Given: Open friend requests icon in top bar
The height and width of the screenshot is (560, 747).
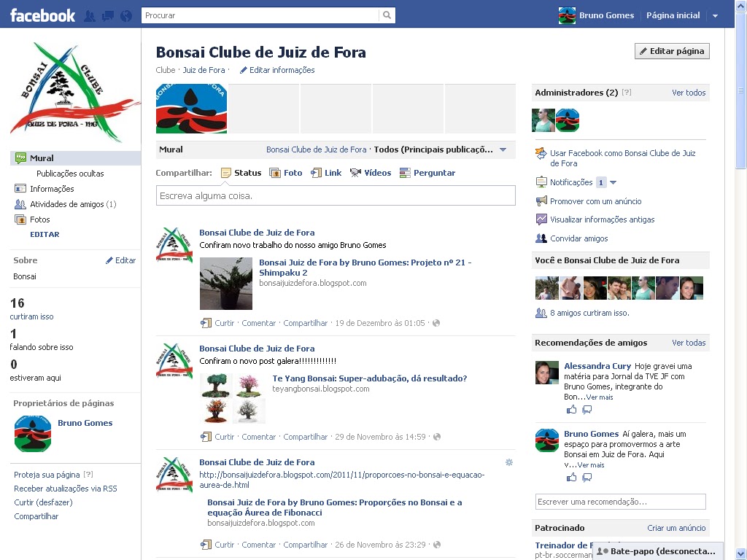Looking at the screenshot, I should (89, 16).
